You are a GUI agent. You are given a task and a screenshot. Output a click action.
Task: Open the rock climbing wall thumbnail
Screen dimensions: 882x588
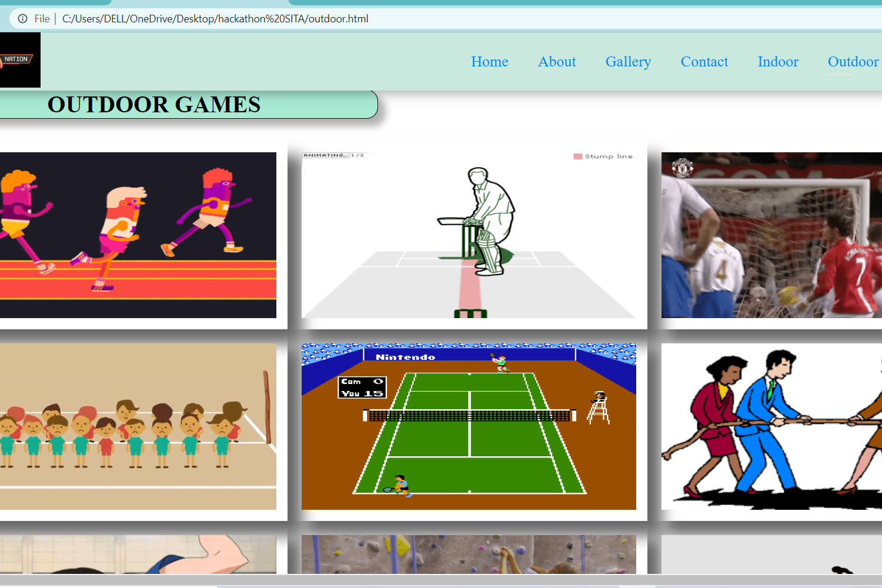click(x=469, y=554)
